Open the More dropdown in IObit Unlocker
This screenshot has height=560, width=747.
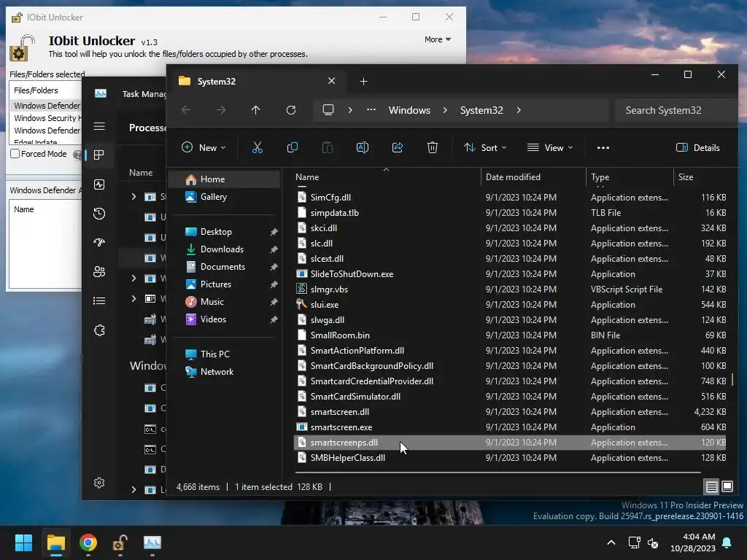click(438, 39)
